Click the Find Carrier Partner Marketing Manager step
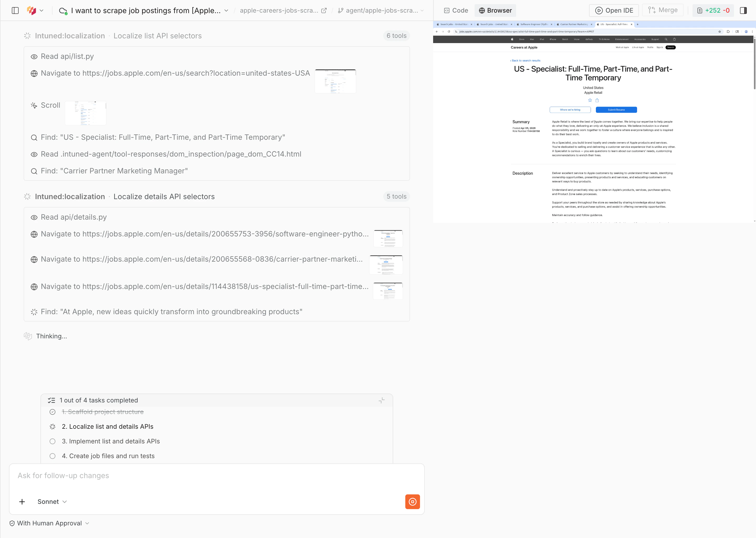756x538 pixels. [x=109, y=171]
